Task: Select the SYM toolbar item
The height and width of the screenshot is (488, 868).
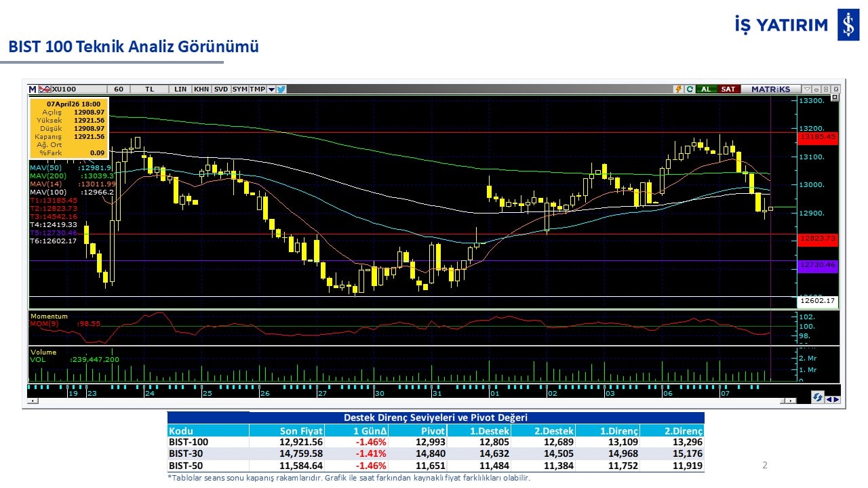Action: point(239,89)
